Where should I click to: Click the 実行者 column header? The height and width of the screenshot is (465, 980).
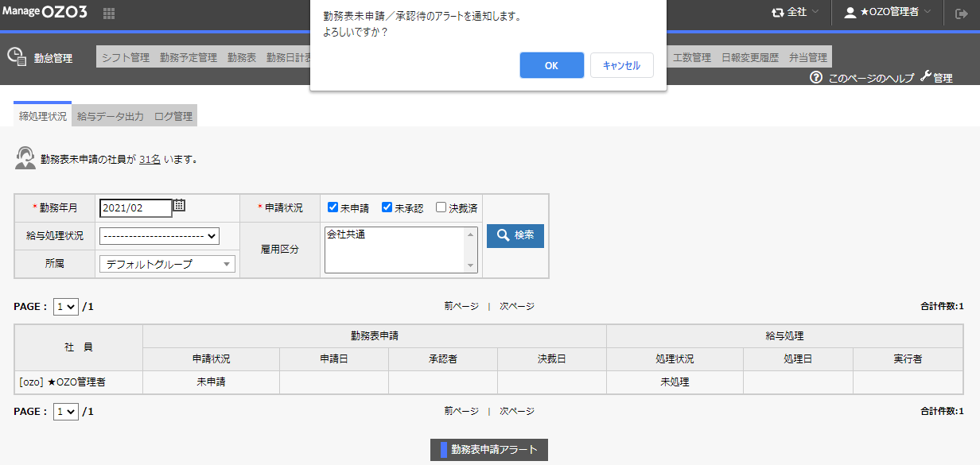[x=908, y=359]
